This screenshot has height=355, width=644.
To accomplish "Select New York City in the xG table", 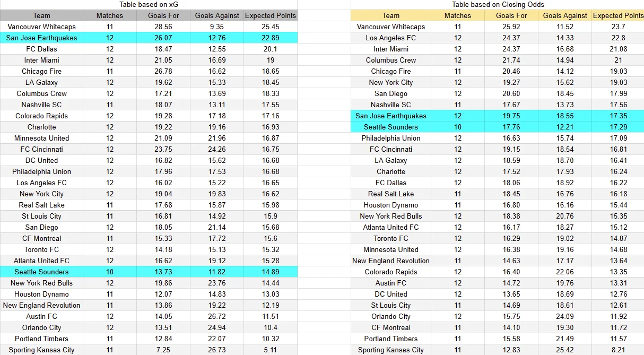I will click(42, 194).
